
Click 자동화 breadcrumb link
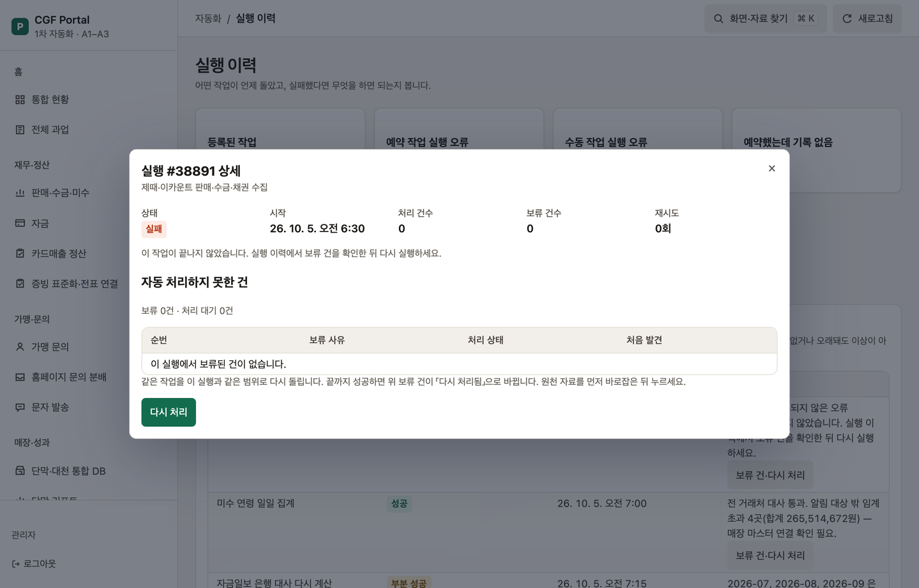208,18
